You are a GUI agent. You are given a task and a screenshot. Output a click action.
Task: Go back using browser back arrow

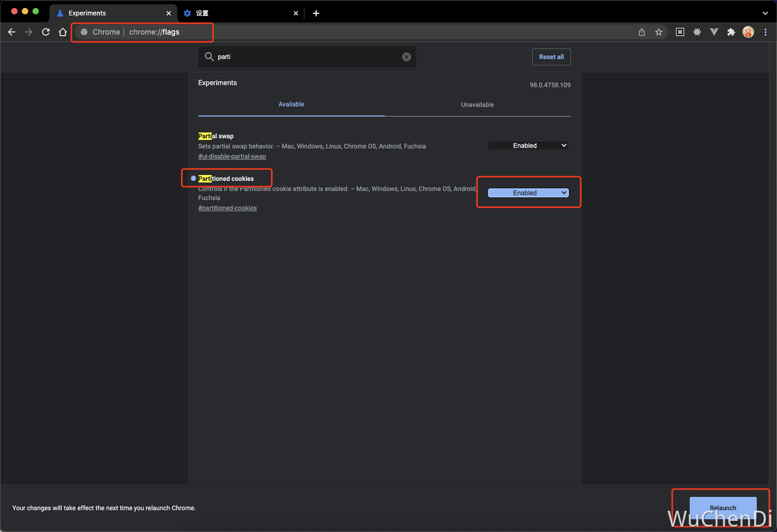pyautogui.click(x=12, y=32)
